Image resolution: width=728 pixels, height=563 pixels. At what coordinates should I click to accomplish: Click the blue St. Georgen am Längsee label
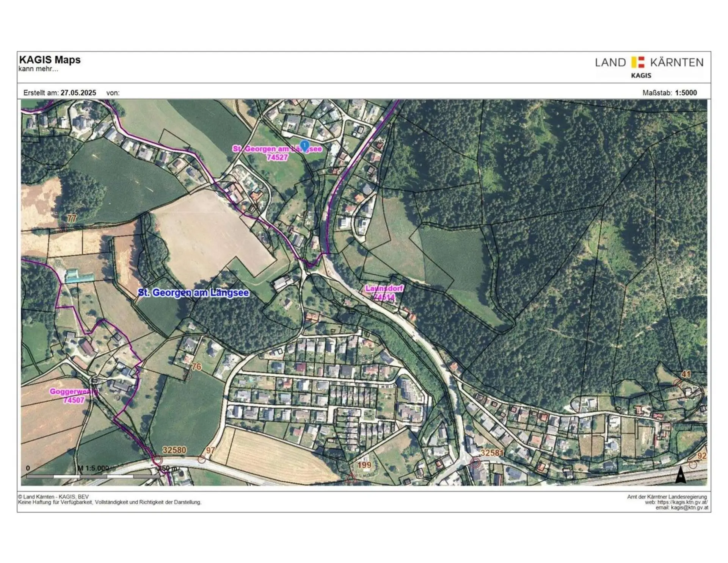coord(193,293)
